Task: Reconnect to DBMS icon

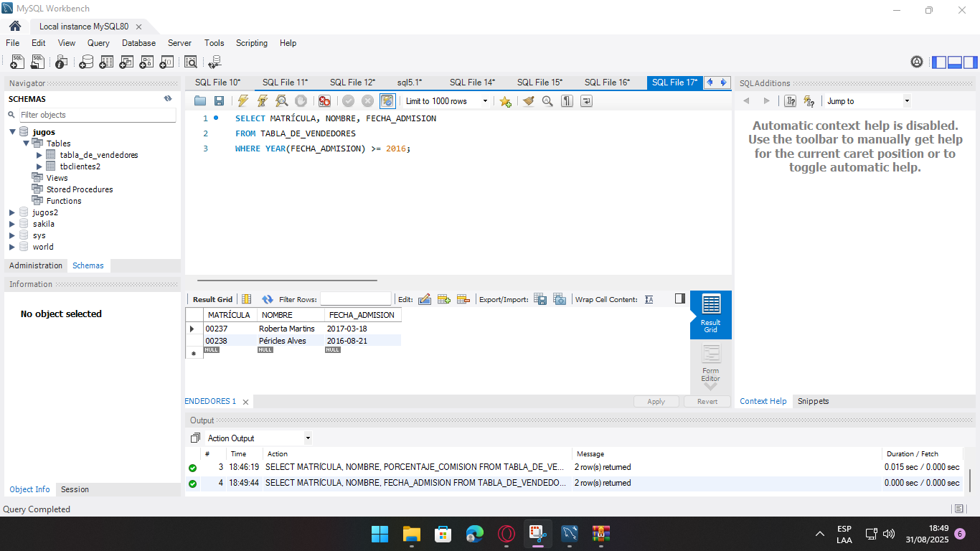Action: pyautogui.click(x=215, y=62)
